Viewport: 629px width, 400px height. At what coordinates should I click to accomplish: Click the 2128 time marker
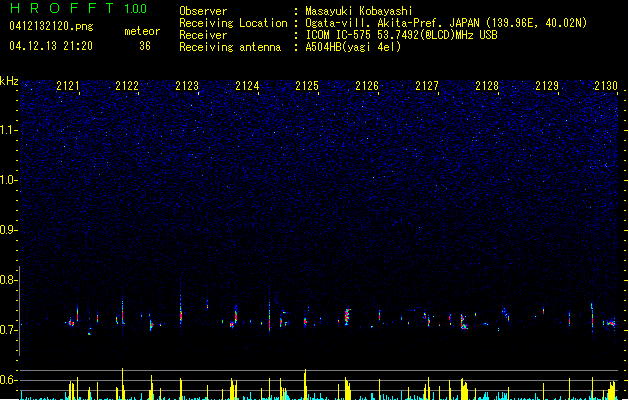(x=487, y=86)
